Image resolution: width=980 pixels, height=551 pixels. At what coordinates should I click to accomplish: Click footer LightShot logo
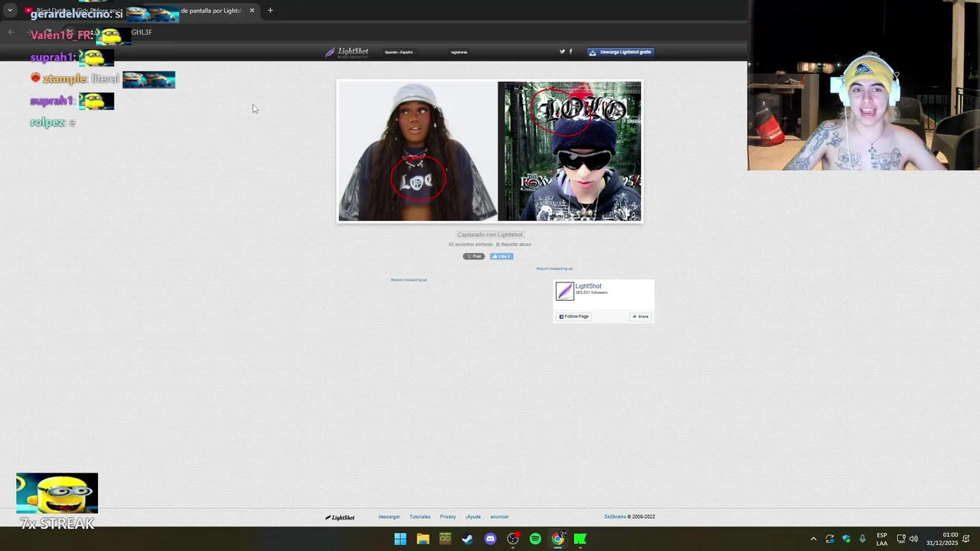(340, 517)
